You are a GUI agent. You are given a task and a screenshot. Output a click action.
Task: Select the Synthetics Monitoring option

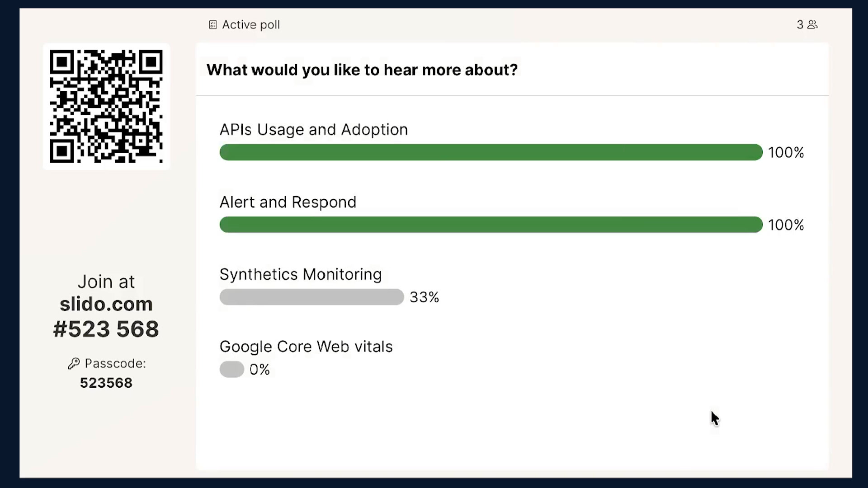coord(301,274)
